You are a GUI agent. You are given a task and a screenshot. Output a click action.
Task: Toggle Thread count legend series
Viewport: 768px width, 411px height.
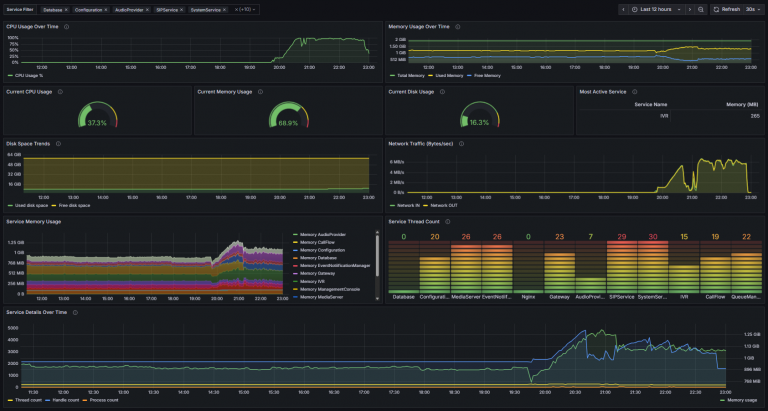tap(24, 400)
